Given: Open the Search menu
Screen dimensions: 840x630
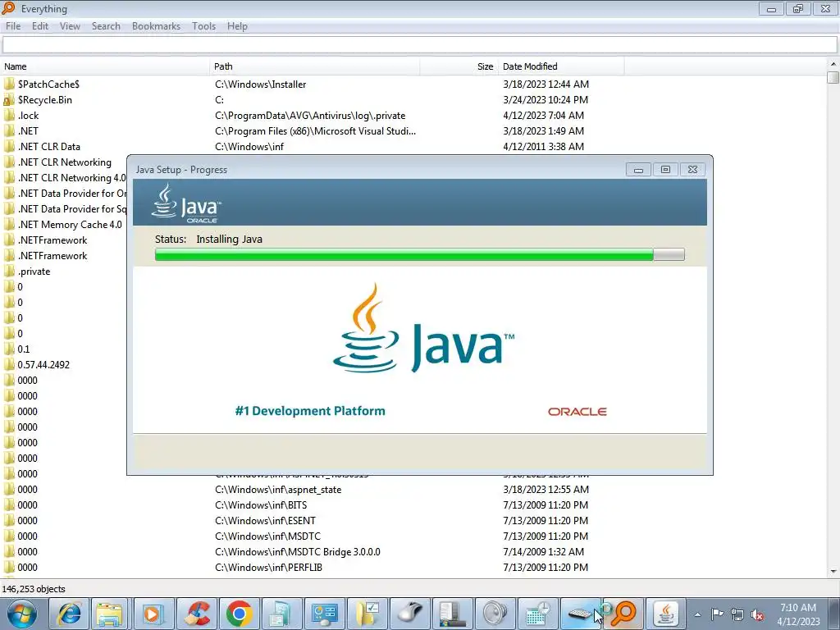Looking at the screenshot, I should (106, 26).
